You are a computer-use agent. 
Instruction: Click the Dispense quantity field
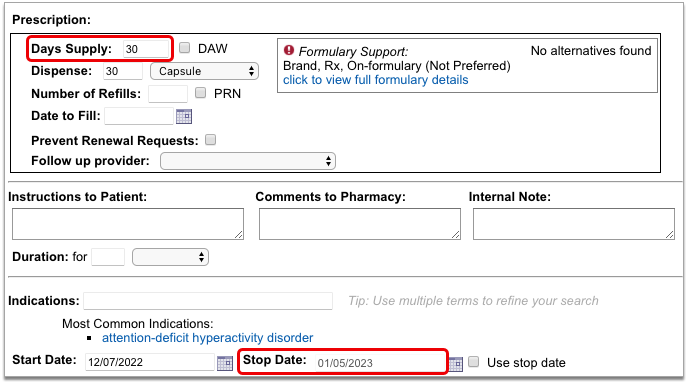(123, 71)
